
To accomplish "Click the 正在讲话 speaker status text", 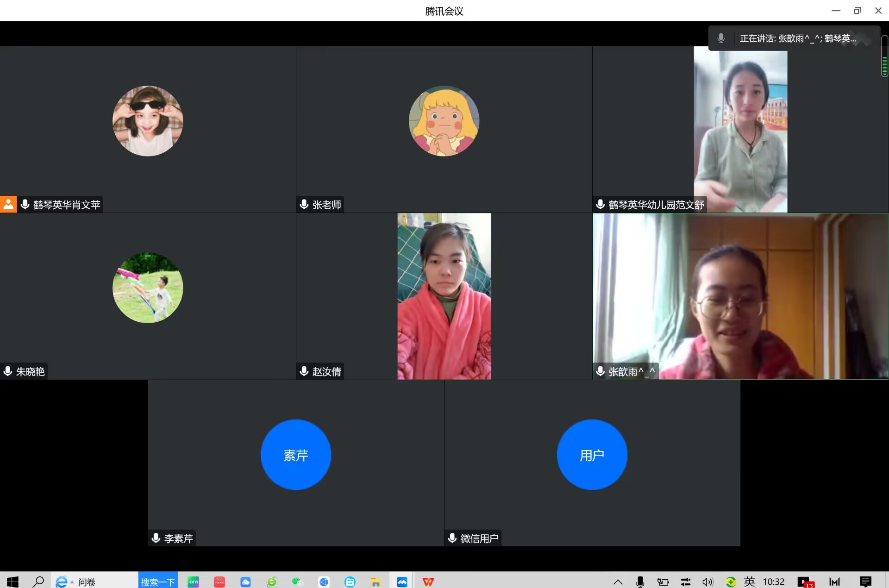I will coord(798,38).
